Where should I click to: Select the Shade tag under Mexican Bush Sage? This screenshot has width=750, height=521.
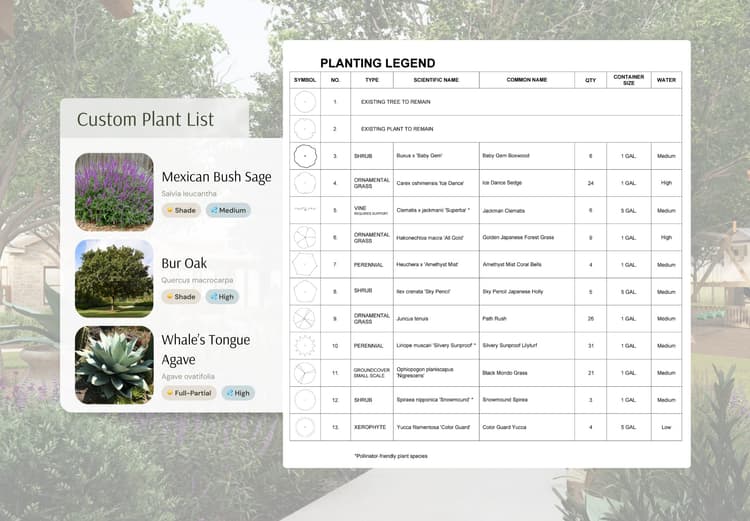181,210
